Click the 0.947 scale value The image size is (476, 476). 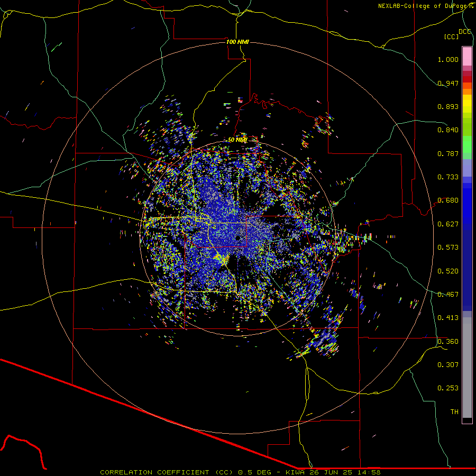(x=448, y=83)
